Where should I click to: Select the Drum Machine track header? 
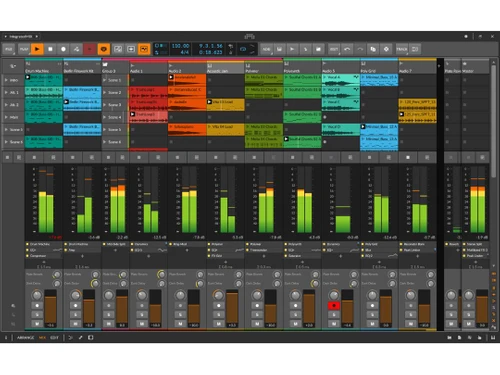tap(44, 68)
